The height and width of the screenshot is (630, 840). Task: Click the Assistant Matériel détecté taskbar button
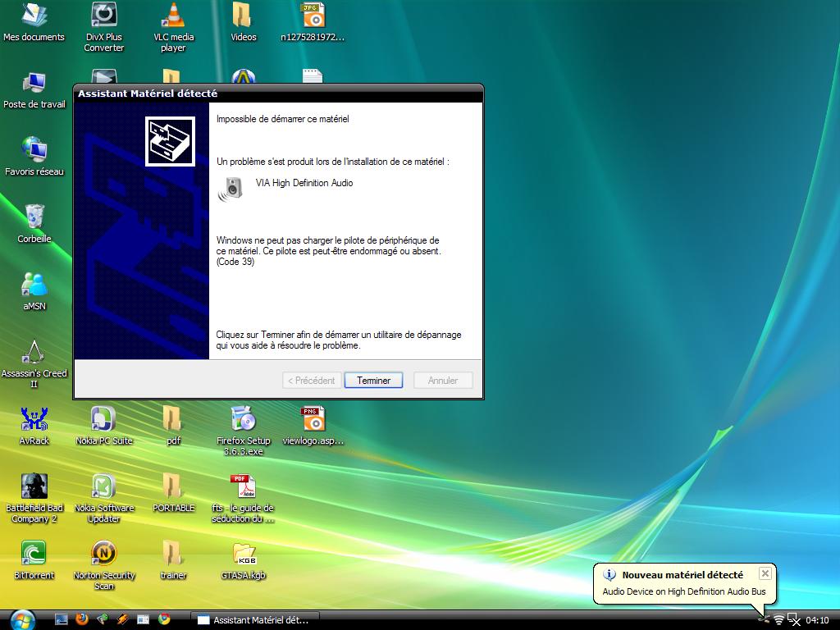[x=254, y=620]
